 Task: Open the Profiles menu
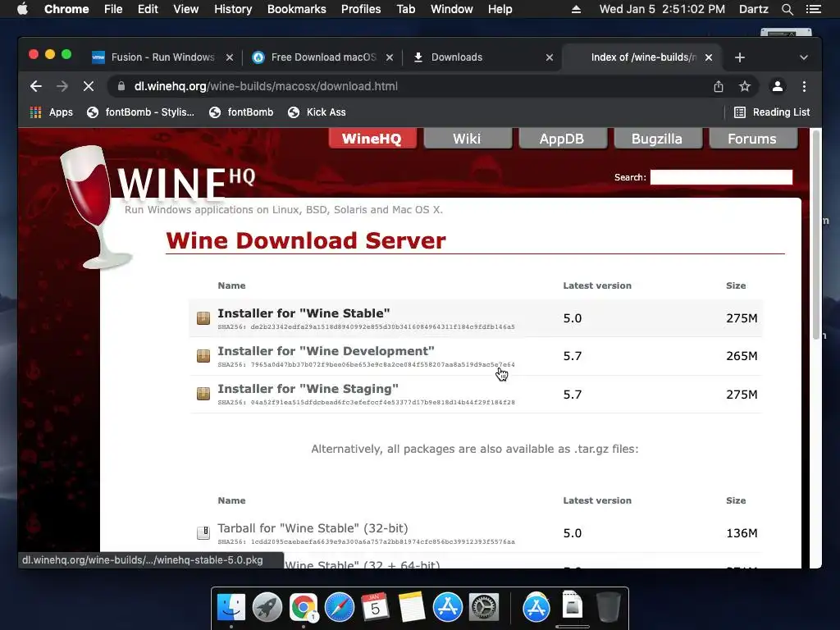(361, 9)
